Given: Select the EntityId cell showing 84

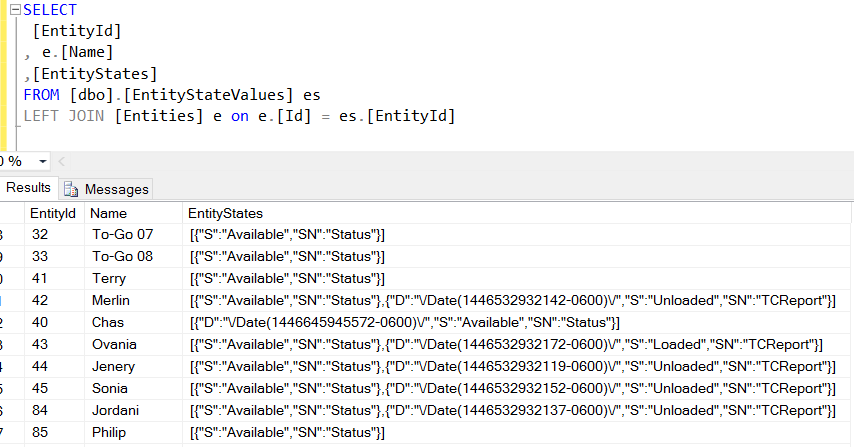Looking at the screenshot, I should tap(54, 411).
